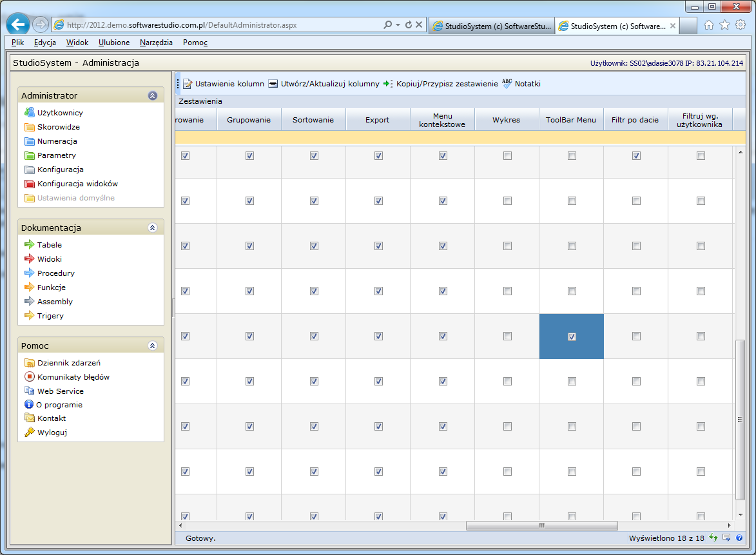Click the horizontal scrollbar thumb of the grid
This screenshot has height=555, width=756.
[x=541, y=525]
